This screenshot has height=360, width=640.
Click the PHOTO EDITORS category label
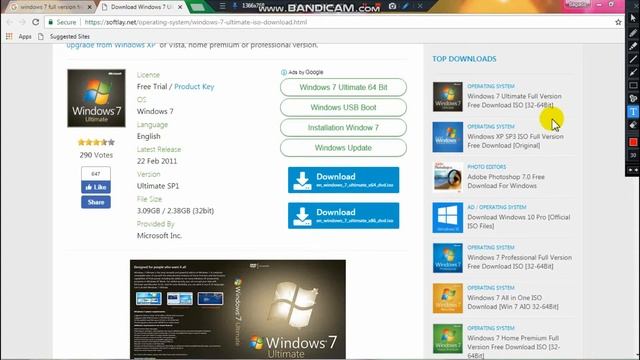pos(487,167)
